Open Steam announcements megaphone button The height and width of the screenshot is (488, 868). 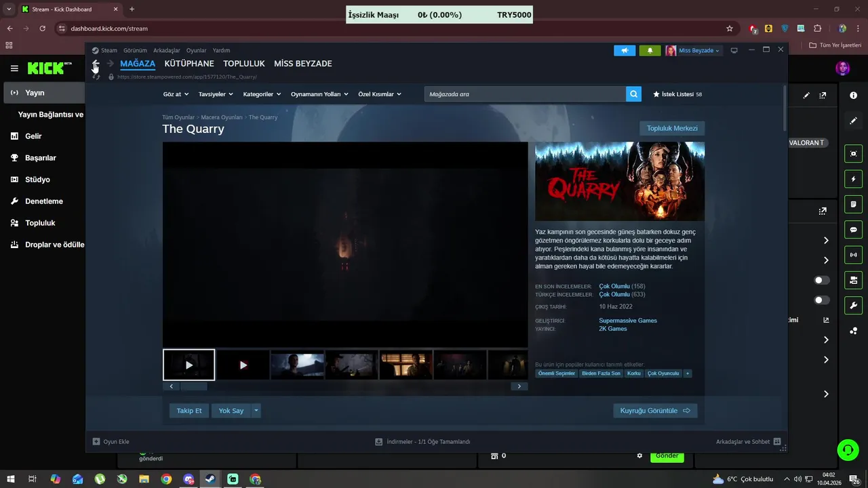pyautogui.click(x=625, y=50)
